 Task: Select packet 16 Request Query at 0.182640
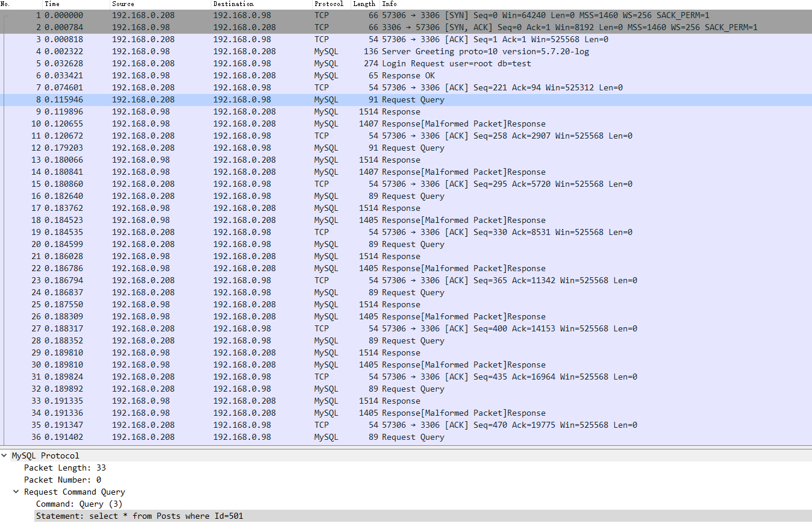[406, 196]
